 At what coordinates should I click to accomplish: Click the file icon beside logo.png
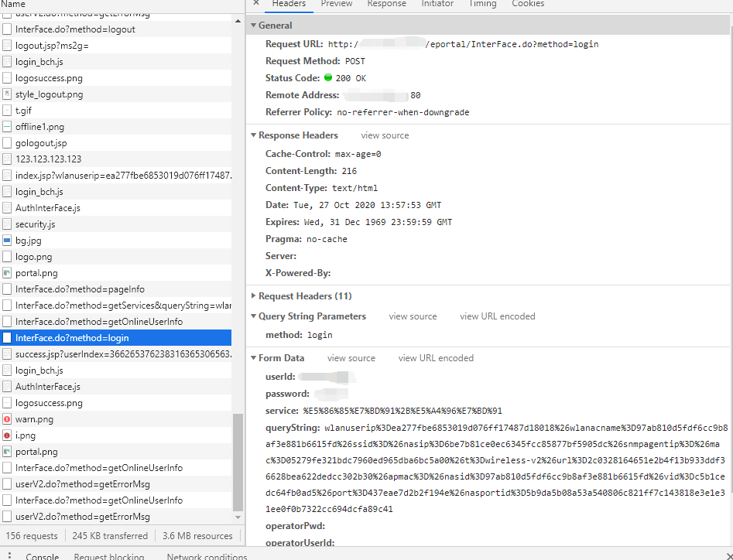pyautogui.click(x=6, y=257)
